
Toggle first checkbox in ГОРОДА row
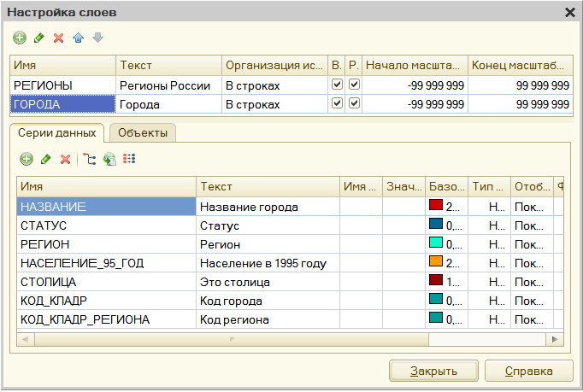click(337, 103)
